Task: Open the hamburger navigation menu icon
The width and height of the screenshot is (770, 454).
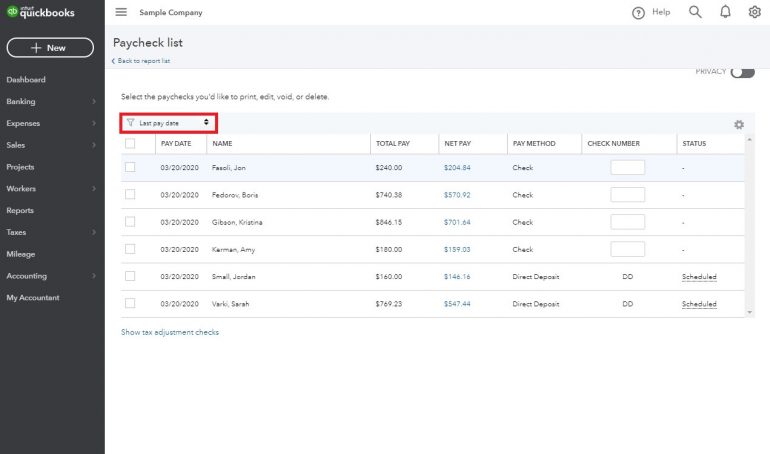Action: point(121,12)
